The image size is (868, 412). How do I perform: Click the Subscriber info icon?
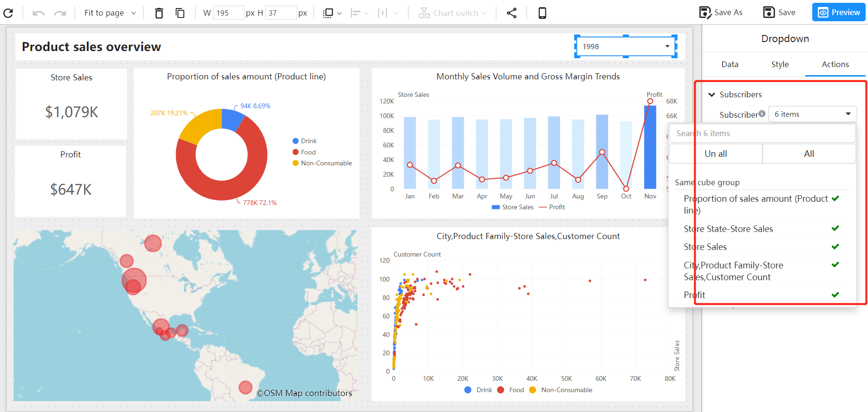[x=762, y=114]
